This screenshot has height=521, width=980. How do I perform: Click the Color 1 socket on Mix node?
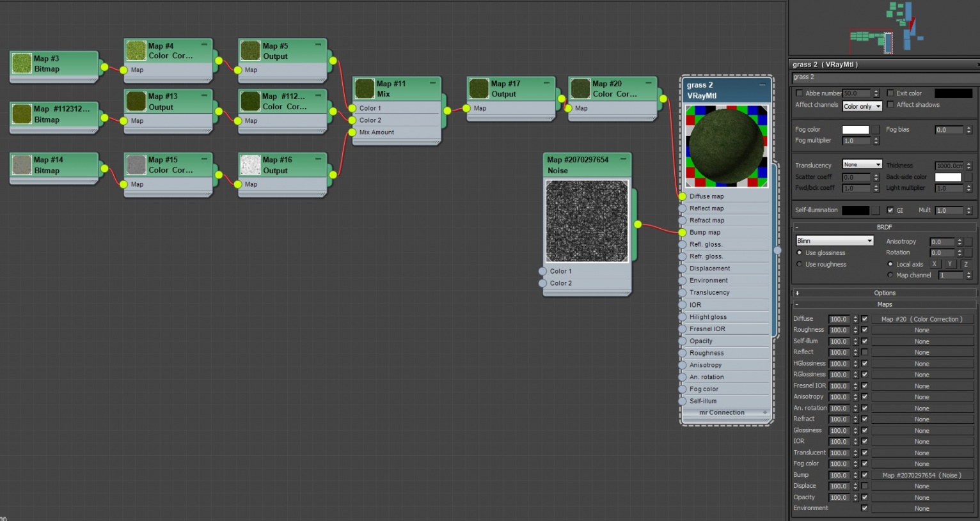[x=352, y=108]
